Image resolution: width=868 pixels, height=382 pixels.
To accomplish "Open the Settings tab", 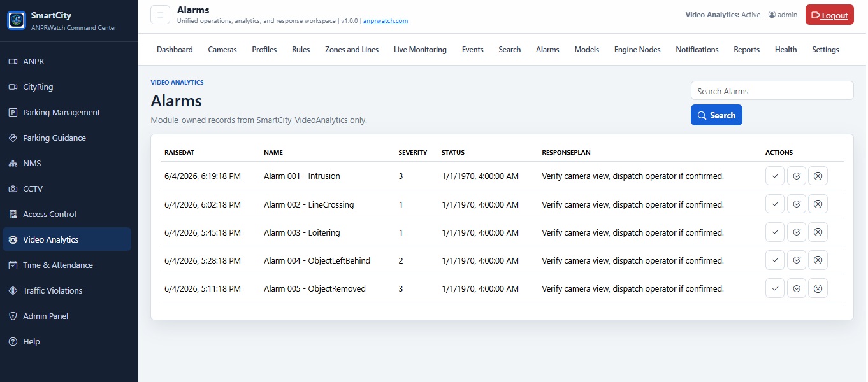I will 825,50.
